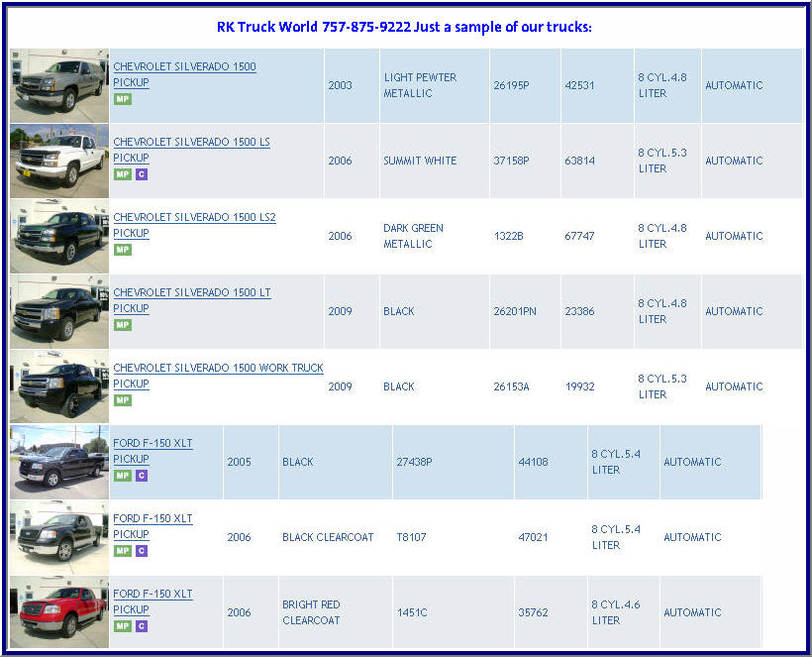812x657 pixels.
Task: Click stock number 1322B
Action: coord(509,236)
